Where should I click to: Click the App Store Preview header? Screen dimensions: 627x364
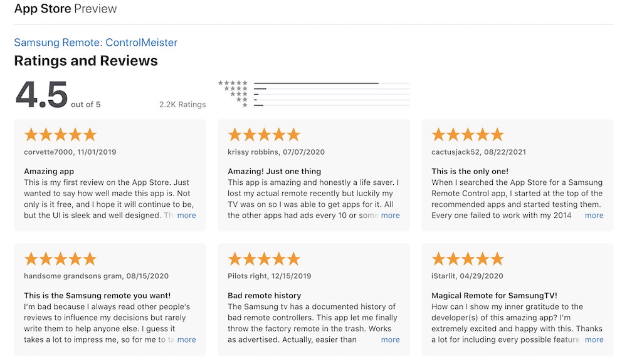(66, 9)
